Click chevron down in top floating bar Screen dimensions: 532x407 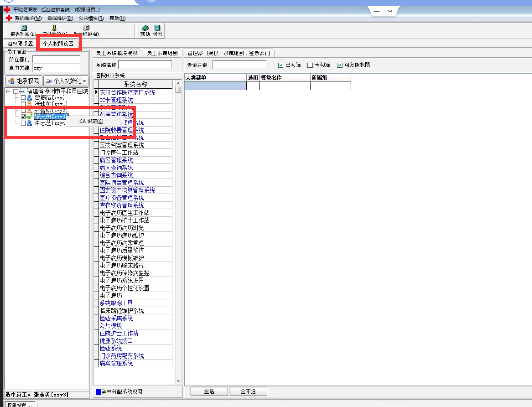click(x=390, y=11)
